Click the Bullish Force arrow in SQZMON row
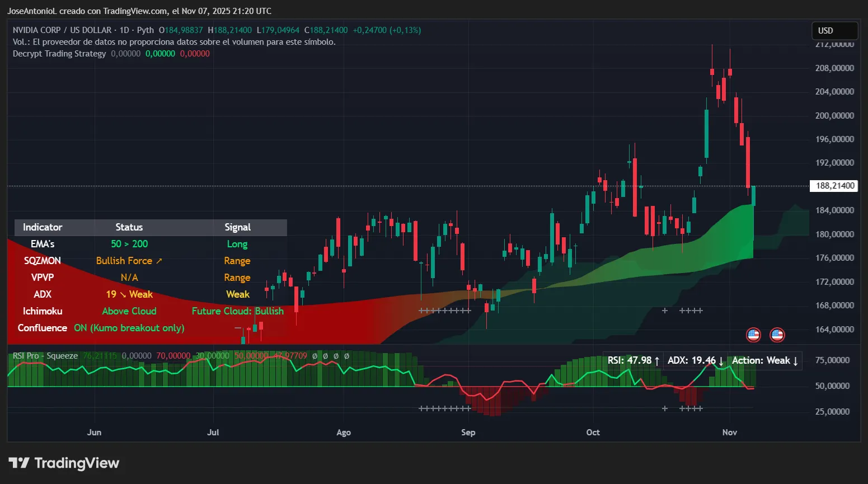Image resolution: width=868 pixels, height=484 pixels. tap(159, 261)
